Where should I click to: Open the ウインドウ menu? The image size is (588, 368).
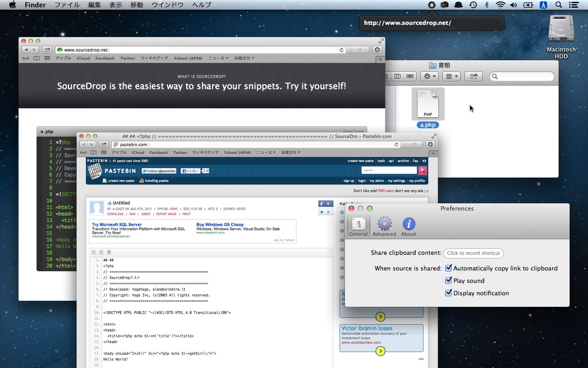click(168, 5)
